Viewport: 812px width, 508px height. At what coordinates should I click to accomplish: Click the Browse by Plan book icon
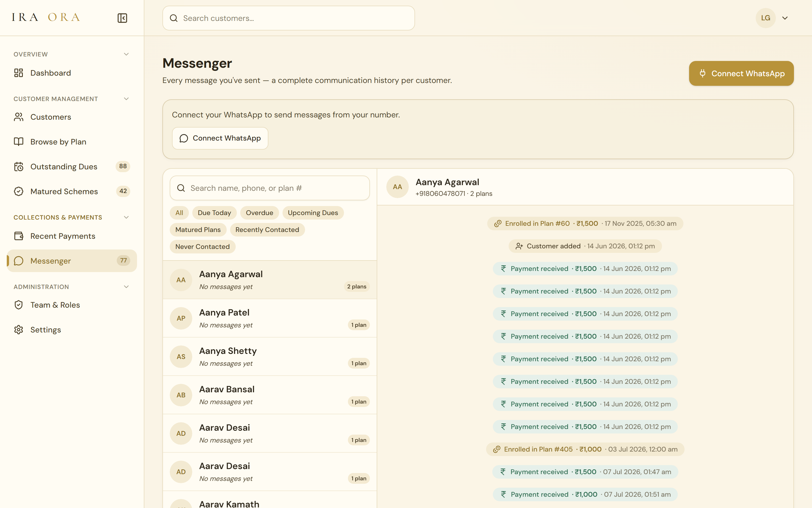pyautogui.click(x=18, y=142)
